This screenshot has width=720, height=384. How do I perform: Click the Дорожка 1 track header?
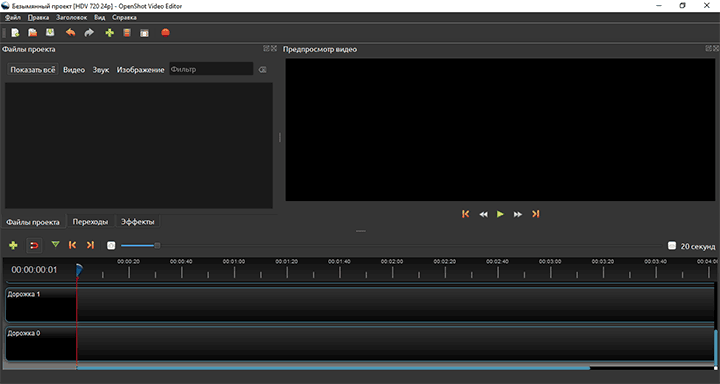tap(40, 305)
